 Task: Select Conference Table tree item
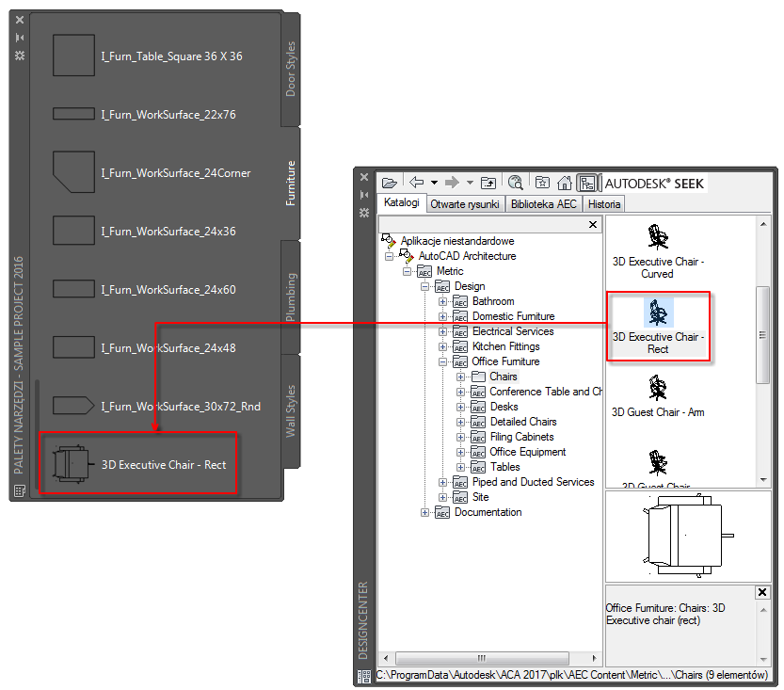(x=546, y=392)
